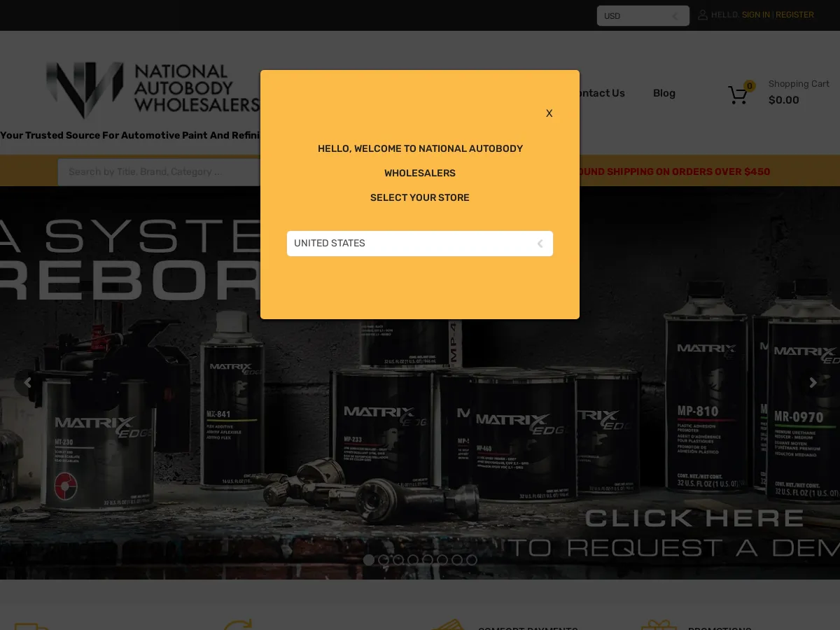Open the USD currency dropdown
This screenshot has width=840, height=630.
pyautogui.click(x=643, y=15)
